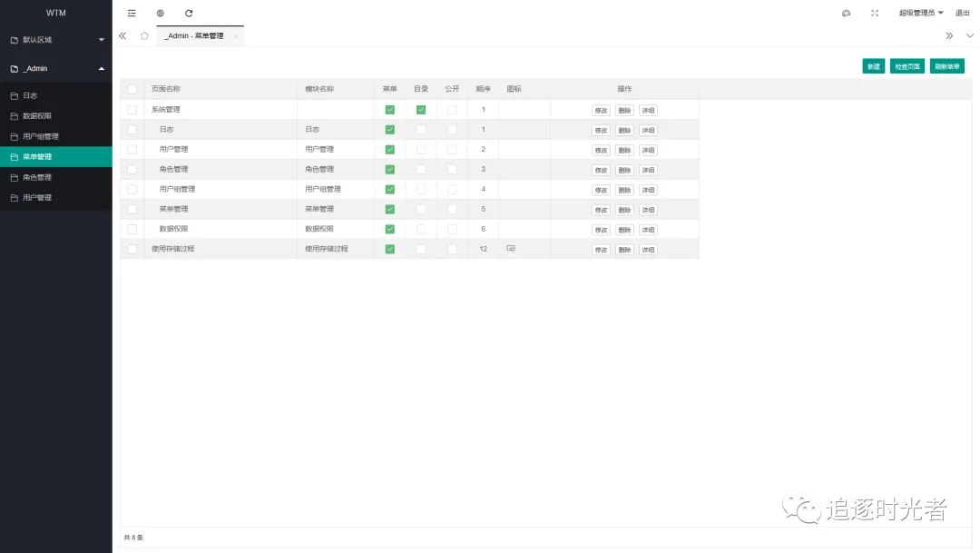The width and height of the screenshot is (980, 553).
Task: Click folder icon beside 日志 in sidebar
Action: (15, 95)
